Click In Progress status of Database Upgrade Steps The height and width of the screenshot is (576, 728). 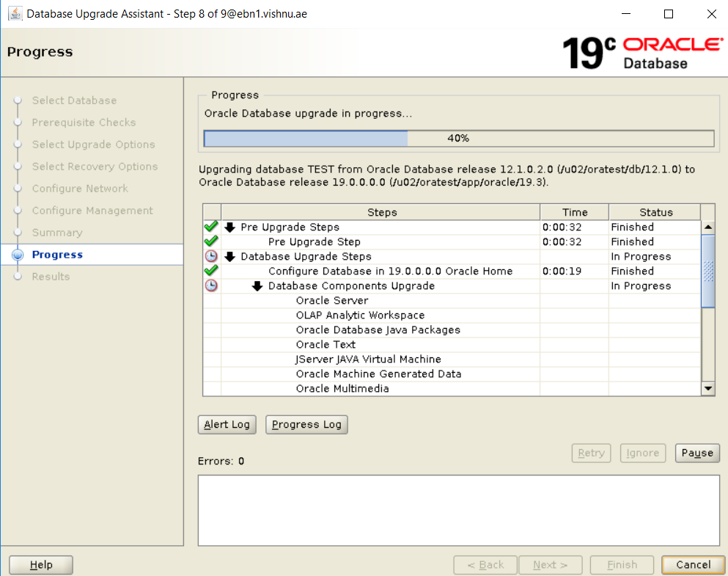pos(641,256)
